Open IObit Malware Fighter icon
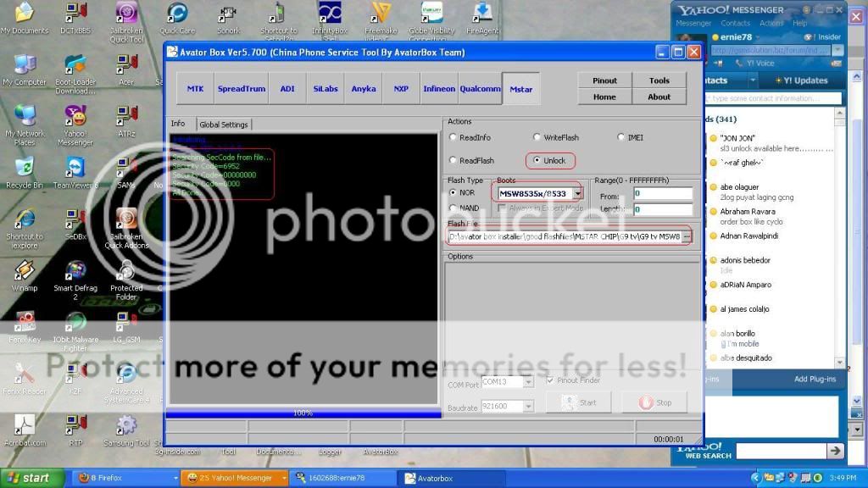868x488 pixels. coord(75,323)
